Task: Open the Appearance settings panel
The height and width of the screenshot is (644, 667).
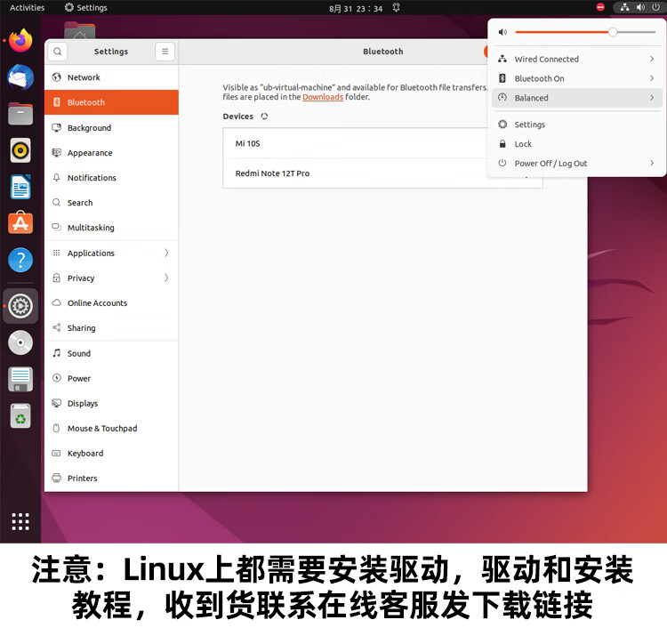Action: pyautogui.click(x=111, y=153)
